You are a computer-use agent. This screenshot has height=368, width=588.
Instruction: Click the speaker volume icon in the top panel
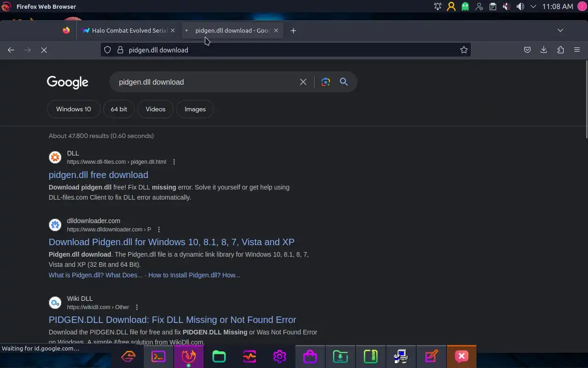coord(520,6)
